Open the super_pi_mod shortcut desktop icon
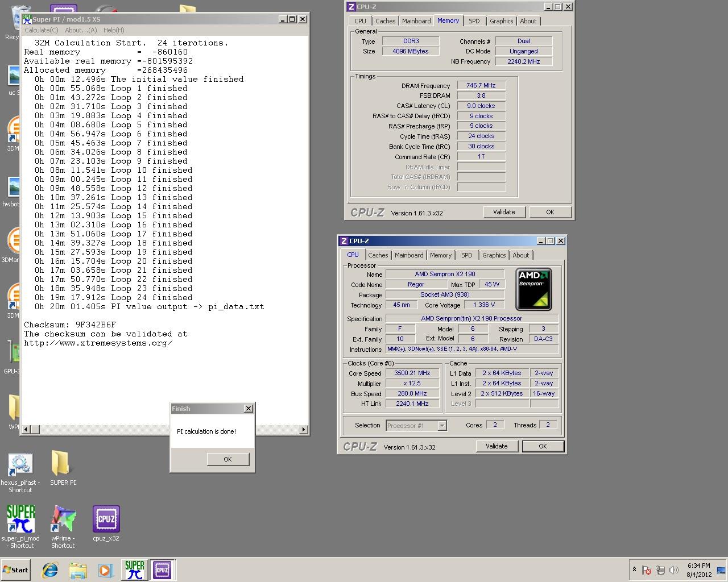Viewport: 728px width, 582px height. [20, 527]
